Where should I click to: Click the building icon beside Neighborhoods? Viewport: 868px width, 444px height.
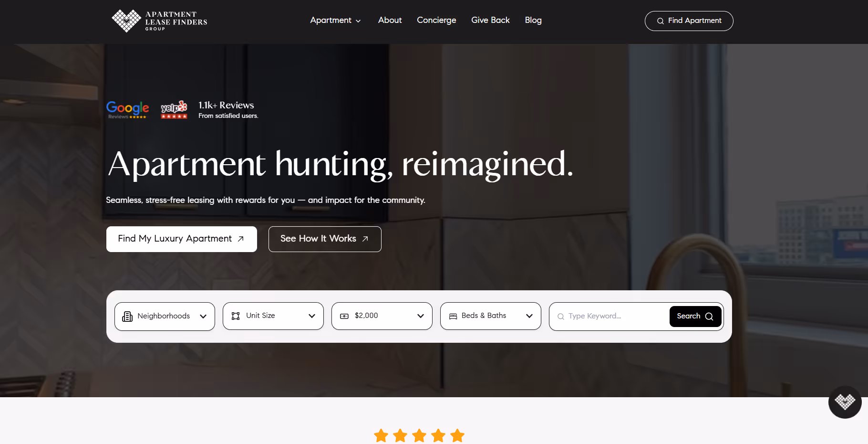[x=127, y=316]
